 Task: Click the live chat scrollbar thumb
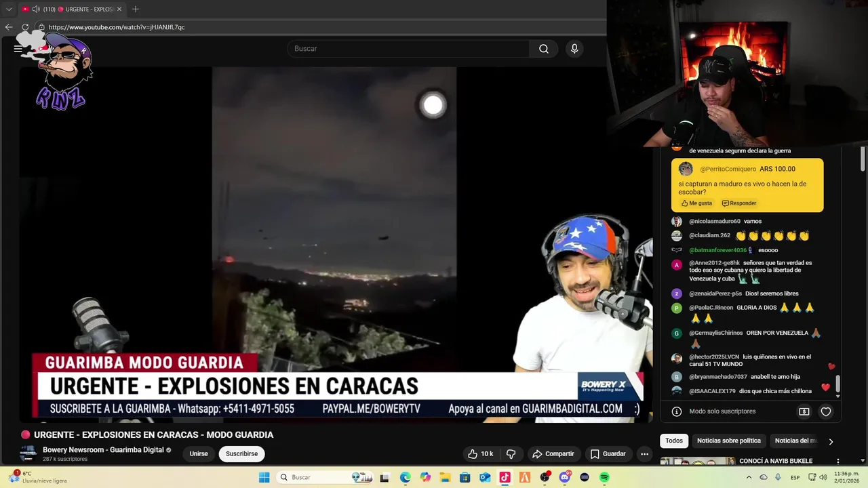(837, 384)
